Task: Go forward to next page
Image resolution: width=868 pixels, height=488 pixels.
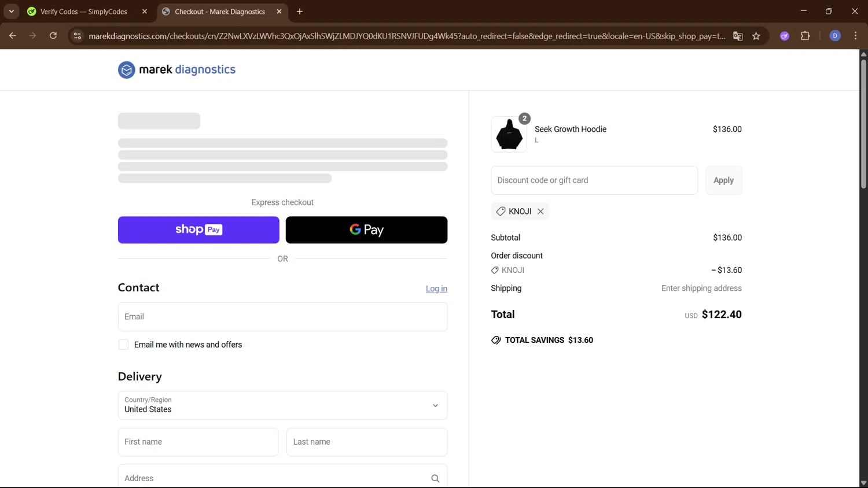Action: pos(33,36)
